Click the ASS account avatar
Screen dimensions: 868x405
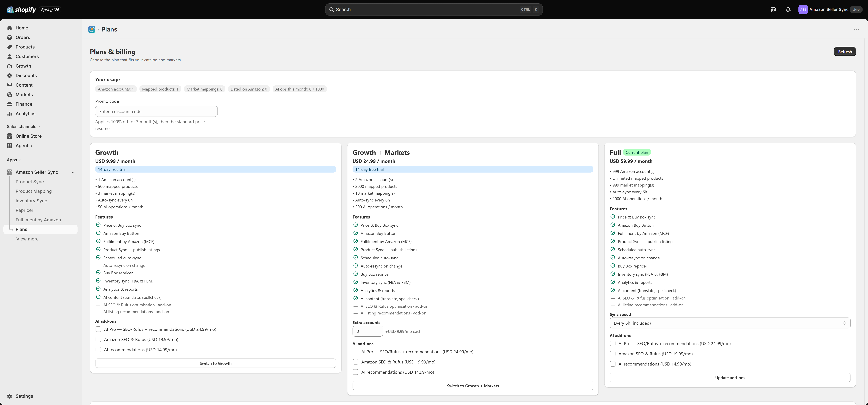(x=803, y=9)
